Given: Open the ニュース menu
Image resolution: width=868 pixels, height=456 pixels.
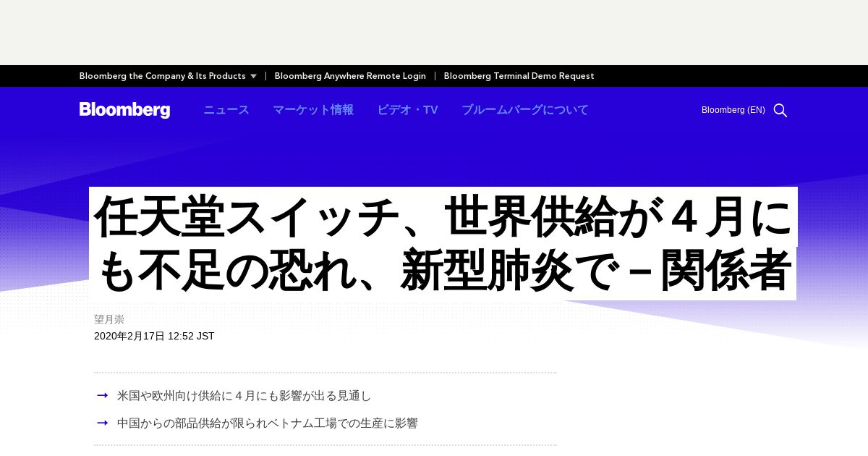Looking at the screenshot, I should tap(226, 110).
